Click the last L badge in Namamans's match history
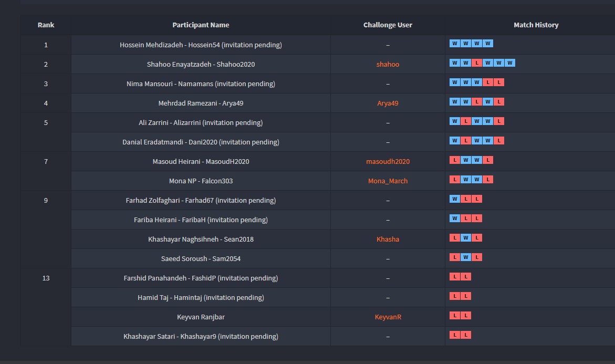This screenshot has height=364, width=615. 498,82
